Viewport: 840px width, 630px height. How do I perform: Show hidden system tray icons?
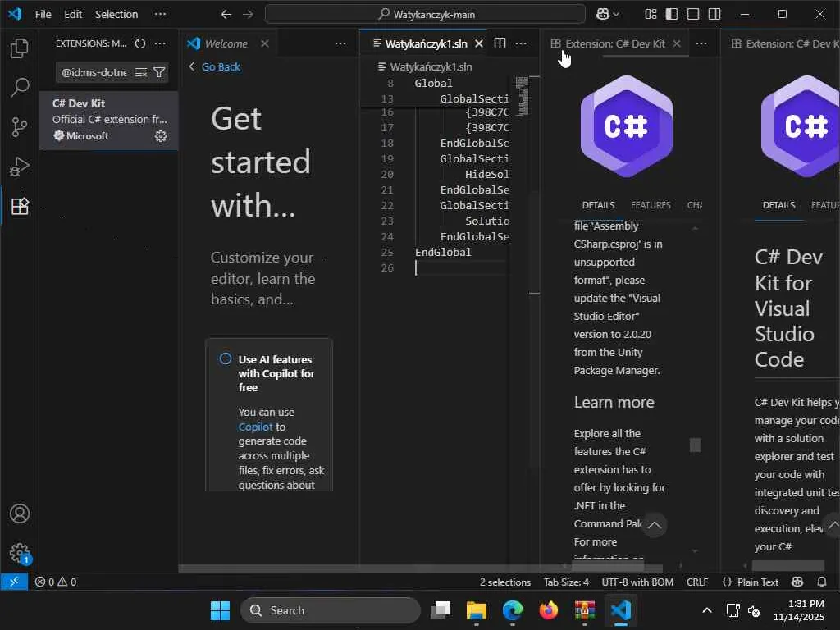click(x=706, y=610)
